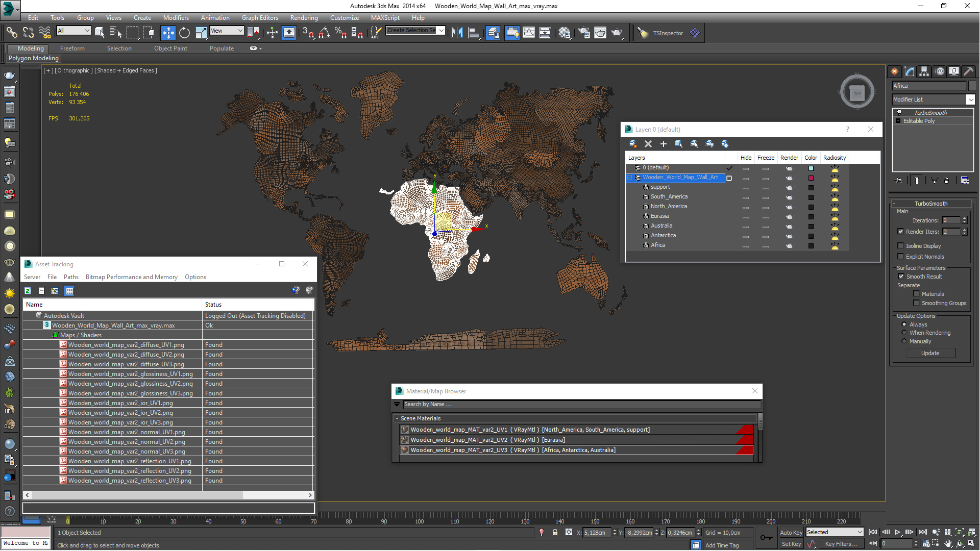Open the Rendering menu
The width and height of the screenshot is (980, 551).
click(x=304, y=17)
